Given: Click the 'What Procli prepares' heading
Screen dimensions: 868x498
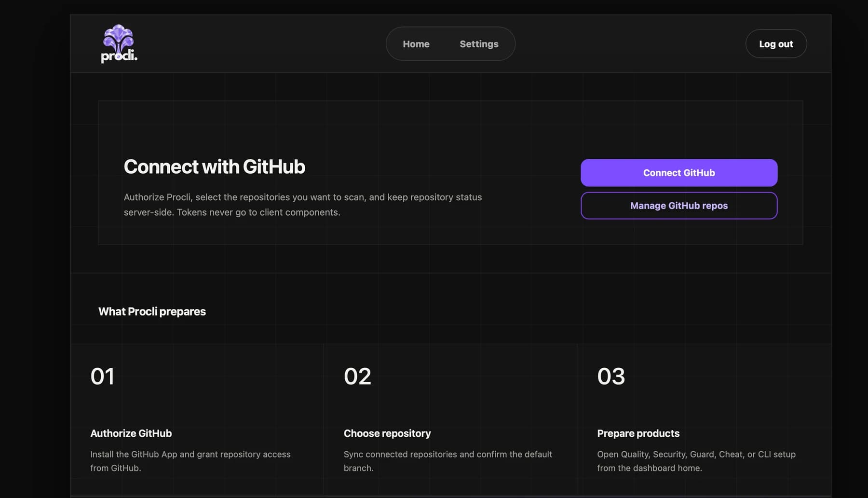Looking at the screenshot, I should coord(152,311).
